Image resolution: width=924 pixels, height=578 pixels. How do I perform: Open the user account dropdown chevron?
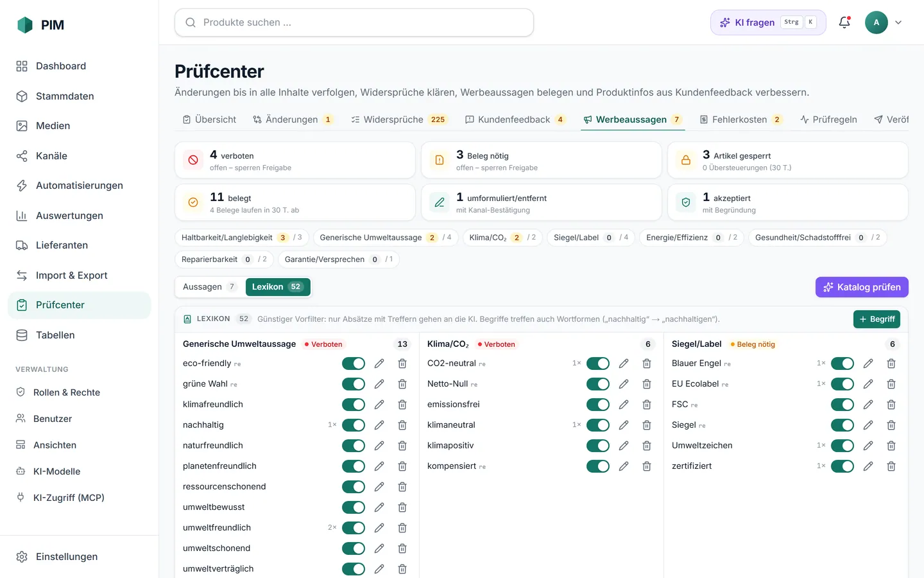click(x=898, y=22)
